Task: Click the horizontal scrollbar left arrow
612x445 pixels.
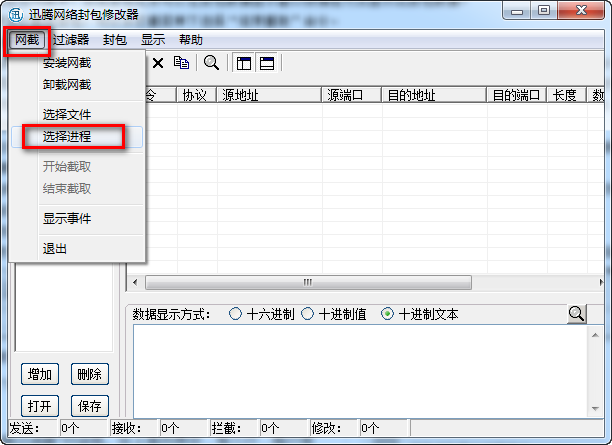Action: tap(135, 282)
